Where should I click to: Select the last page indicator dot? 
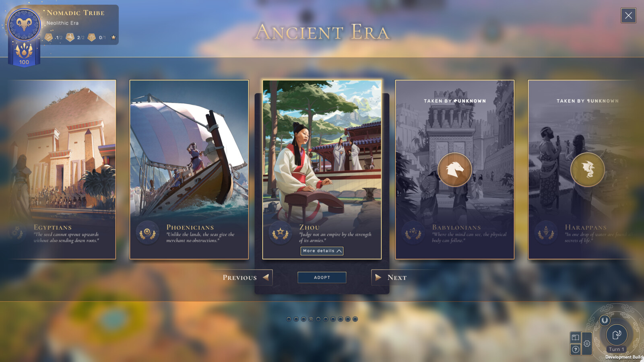[355, 319]
